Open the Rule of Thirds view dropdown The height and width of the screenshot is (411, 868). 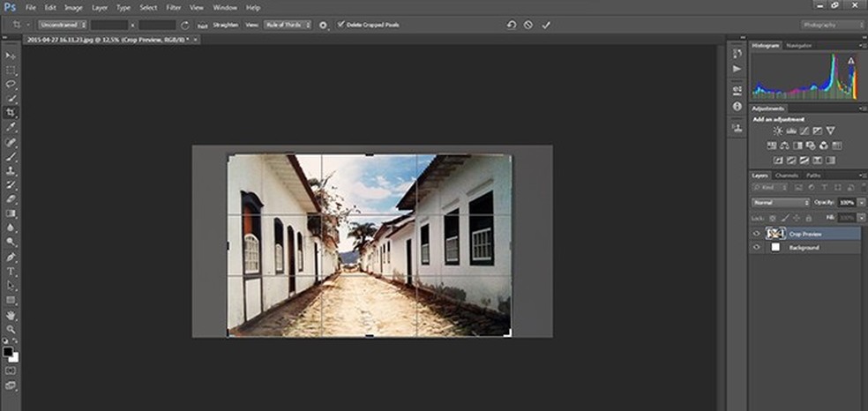pos(289,25)
